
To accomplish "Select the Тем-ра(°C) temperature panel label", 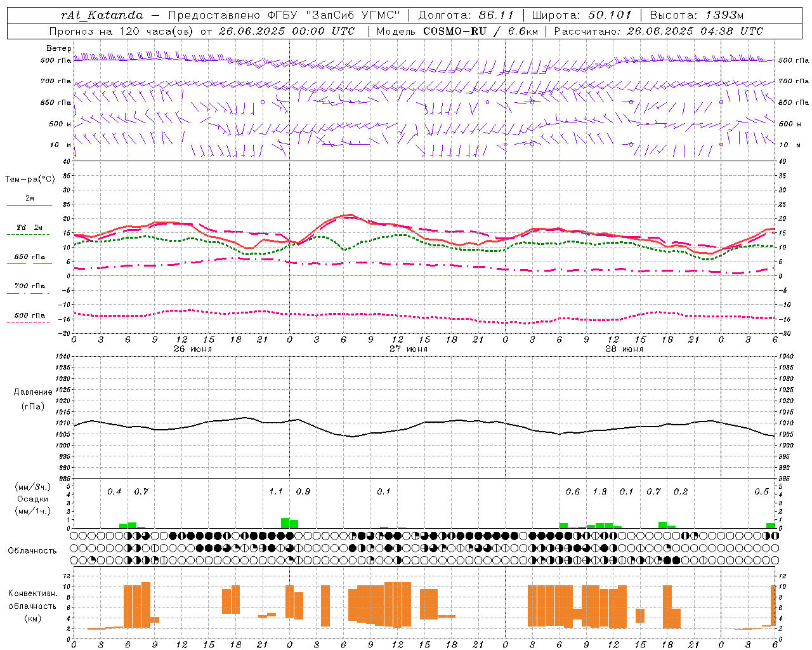I will (x=30, y=180).
